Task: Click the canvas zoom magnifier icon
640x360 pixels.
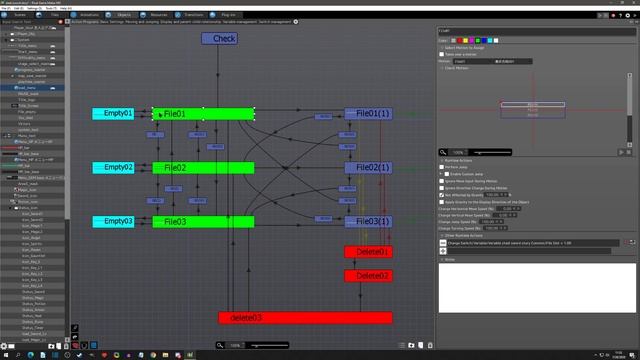Action: [220, 345]
